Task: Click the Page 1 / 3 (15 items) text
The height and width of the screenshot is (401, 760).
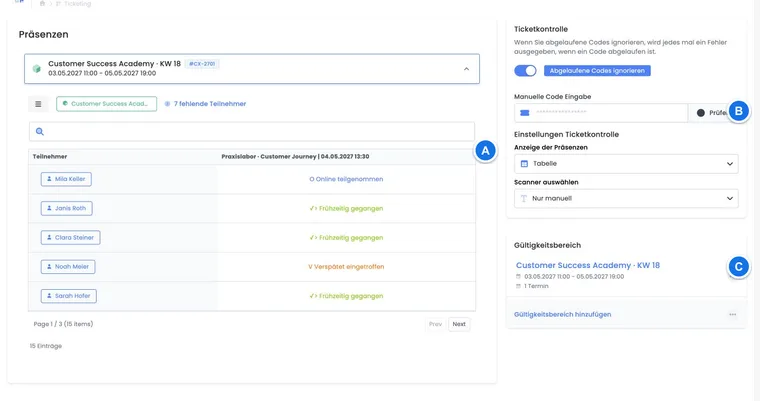Action: 63,324
